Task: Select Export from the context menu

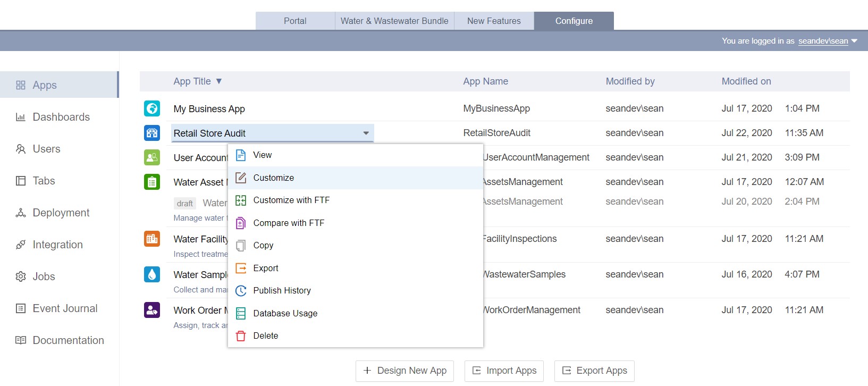Action: point(266,268)
